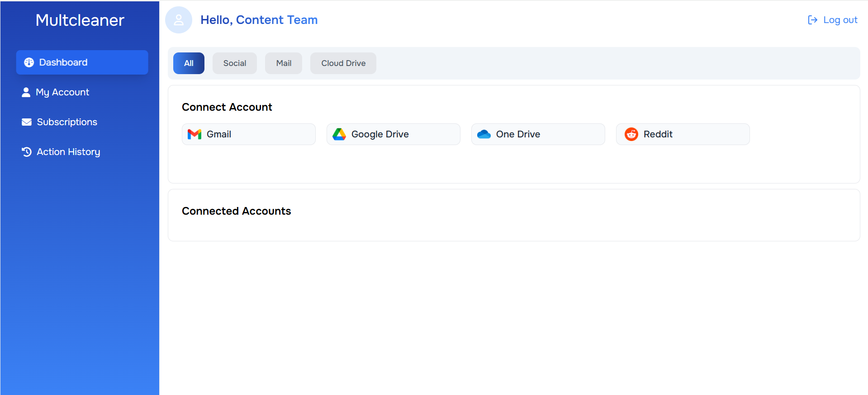The width and height of the screenshot is (868, 395).
Task: Click the user avatar icon beside the greeting
Action: [x=179, y=20]
